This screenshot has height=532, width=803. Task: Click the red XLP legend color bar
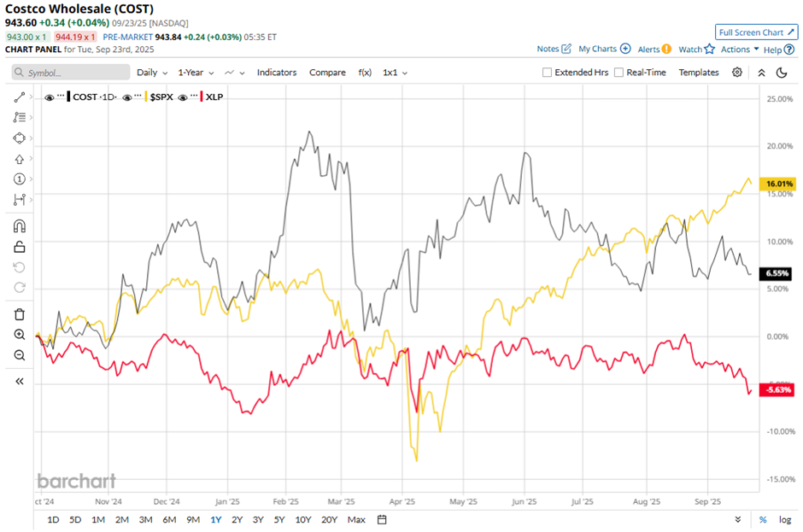[202, 96]
